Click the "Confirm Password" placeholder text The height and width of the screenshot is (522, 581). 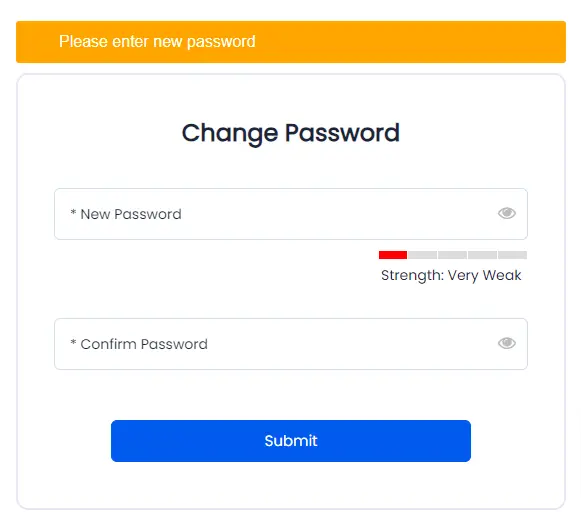point(144,344)
